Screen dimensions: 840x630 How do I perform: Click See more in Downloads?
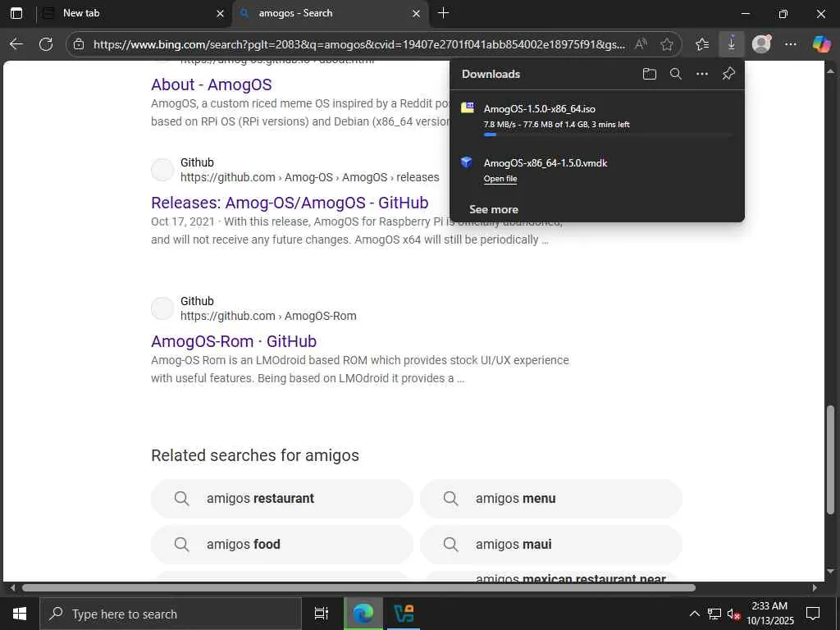coord(493,209)
